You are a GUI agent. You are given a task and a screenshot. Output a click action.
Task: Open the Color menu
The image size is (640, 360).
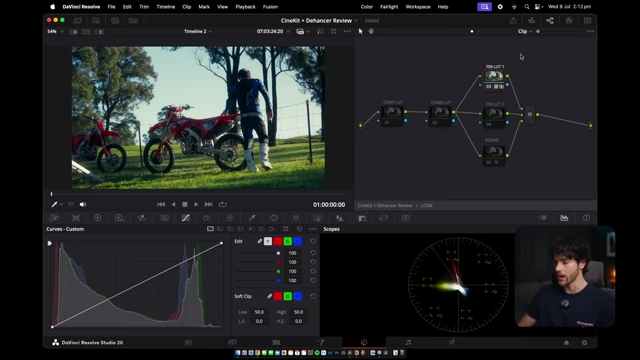click(x=367, y=7)
